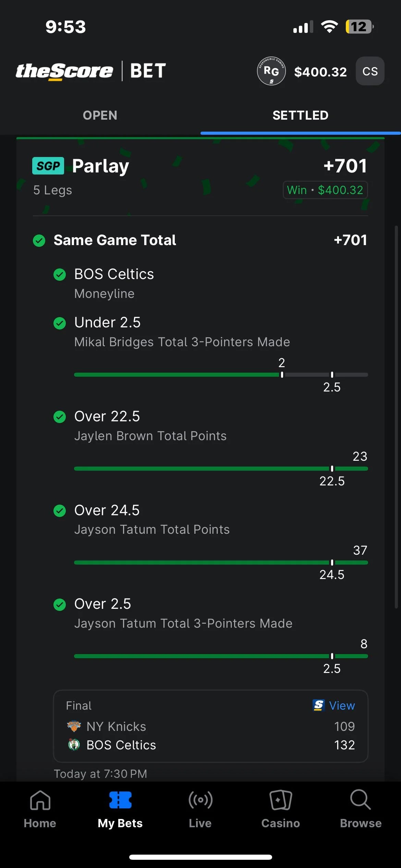
Task: Open the Live betting section icon
Action: click(200, 801)
